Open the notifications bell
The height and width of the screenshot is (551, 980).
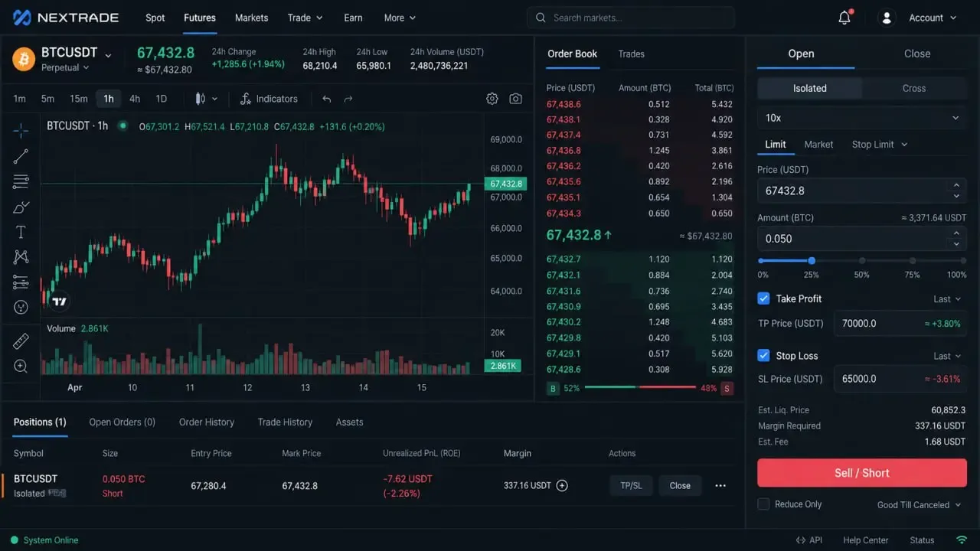tap(844, 18)
